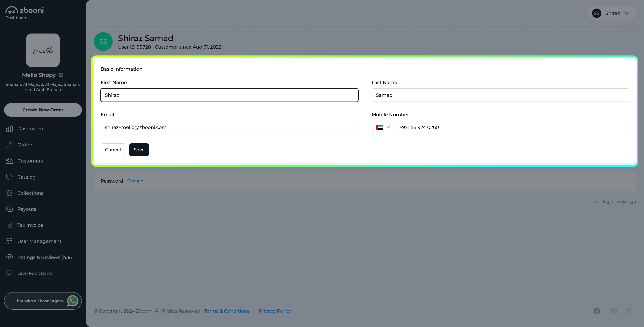Open the Orders section
The height and width of the screenshot is (327, 644).
click(25, 145)
